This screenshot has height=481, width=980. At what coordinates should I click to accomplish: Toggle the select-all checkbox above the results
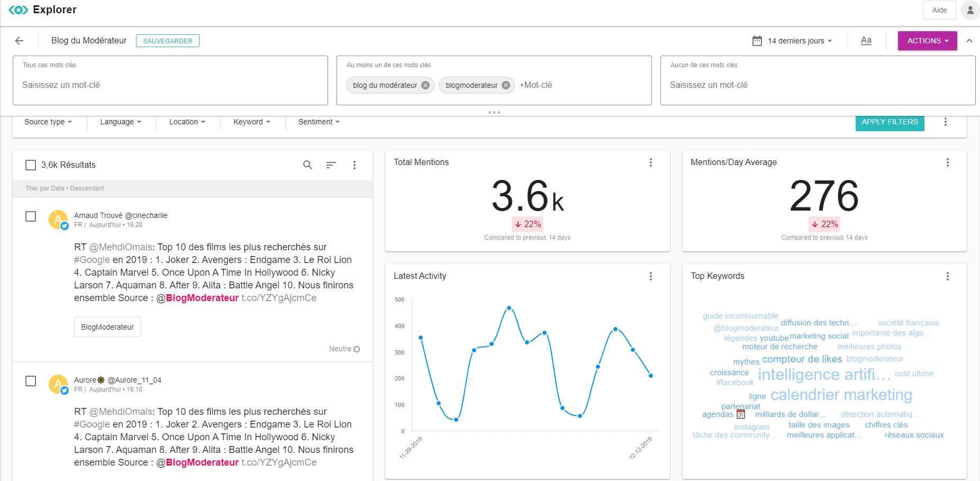(30, 165)
